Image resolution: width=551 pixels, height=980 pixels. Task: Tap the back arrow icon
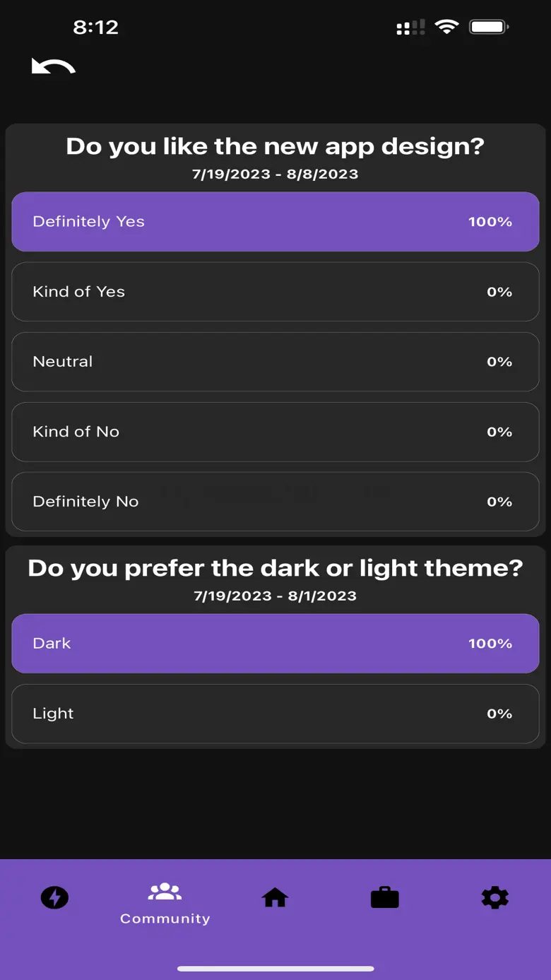point(54,67)
